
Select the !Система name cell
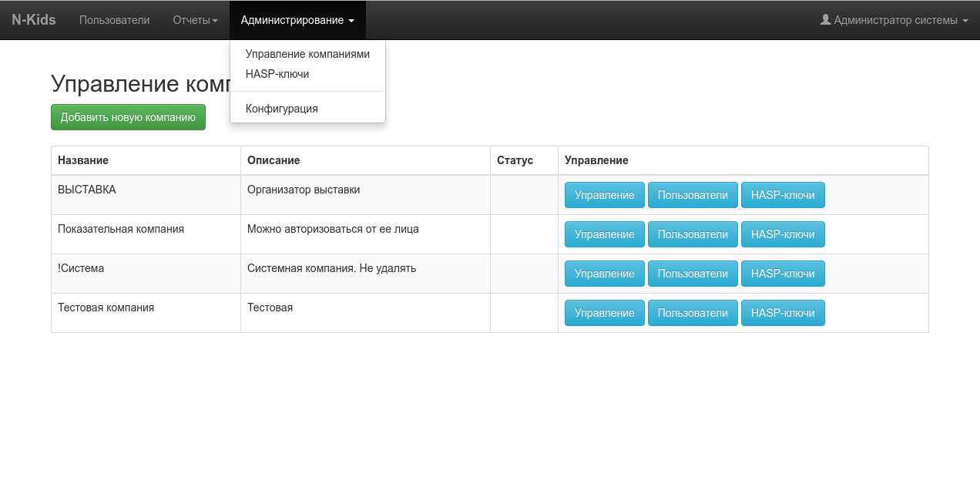coord(146,274)
